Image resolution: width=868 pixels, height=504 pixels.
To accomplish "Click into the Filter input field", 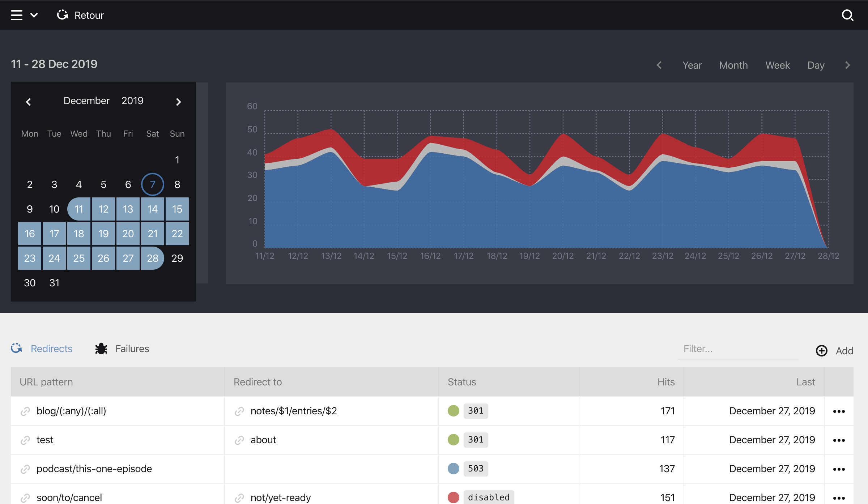I will click(738, 349).
